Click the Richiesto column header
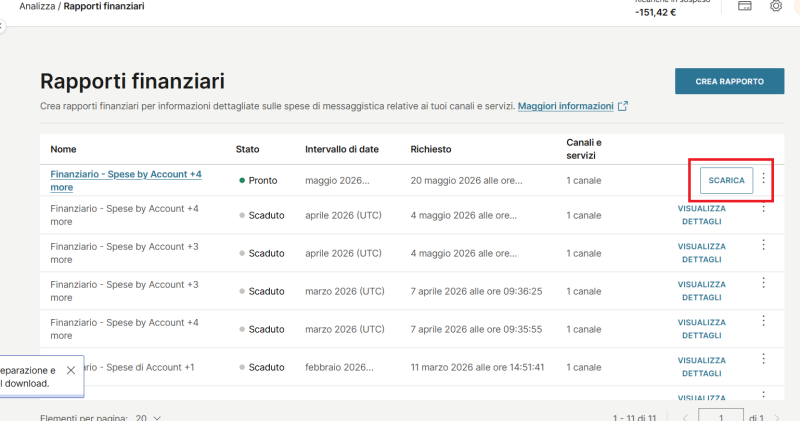Screen dimensions: 800x421 [x=431, y=149]
